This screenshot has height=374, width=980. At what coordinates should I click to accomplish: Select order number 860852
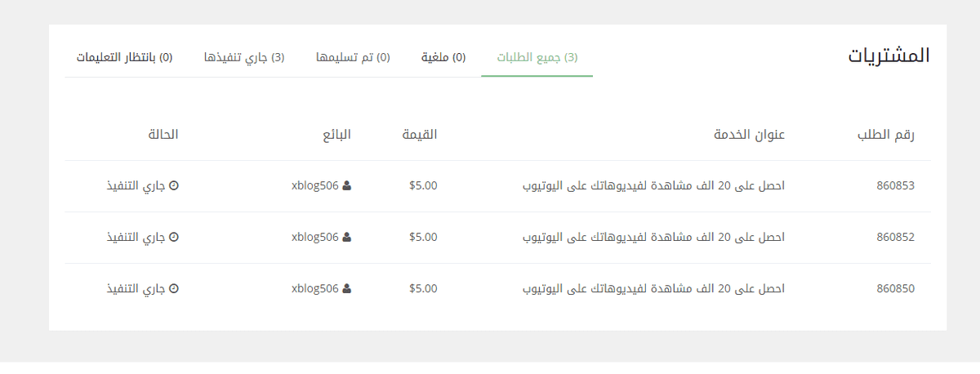(x=895, y=238)
